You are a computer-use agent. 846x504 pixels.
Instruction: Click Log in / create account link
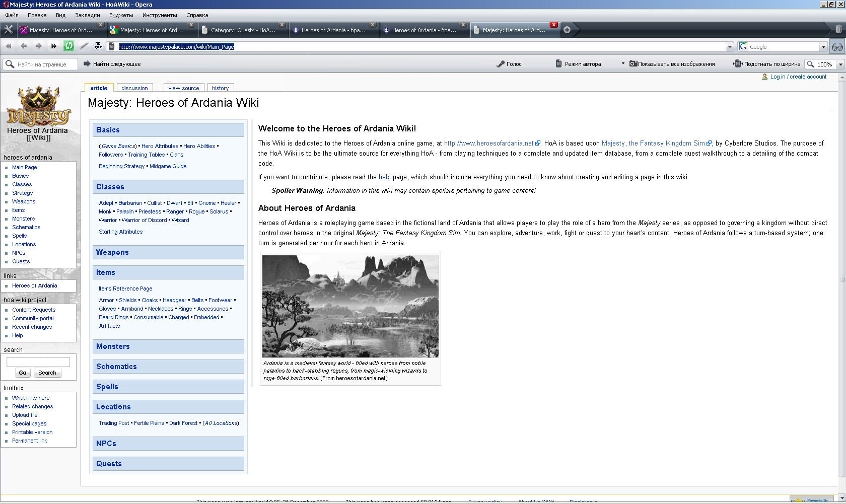coord(798,77)
